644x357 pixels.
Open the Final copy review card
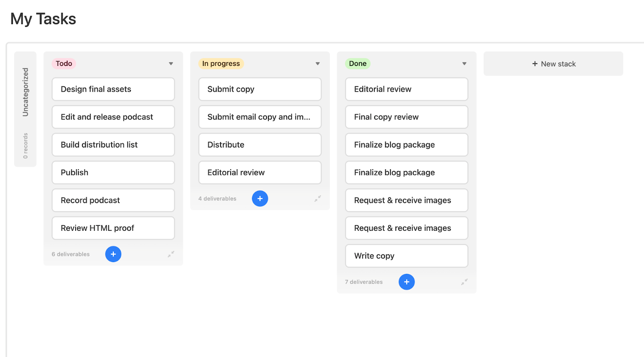(x=407, y=117)
